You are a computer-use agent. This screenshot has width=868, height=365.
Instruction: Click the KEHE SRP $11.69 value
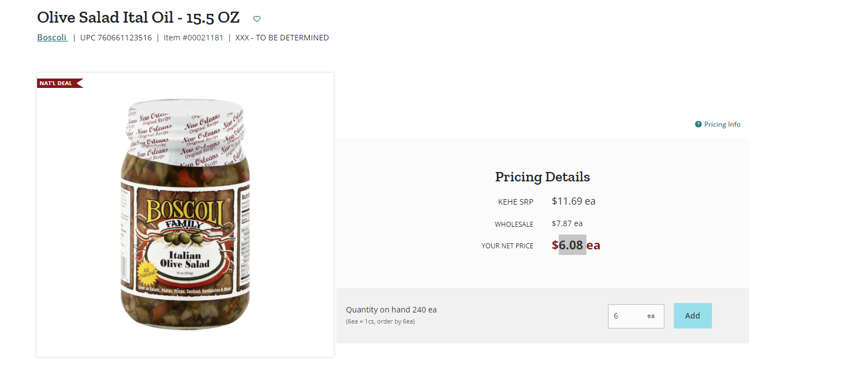[x=574, y=201]
